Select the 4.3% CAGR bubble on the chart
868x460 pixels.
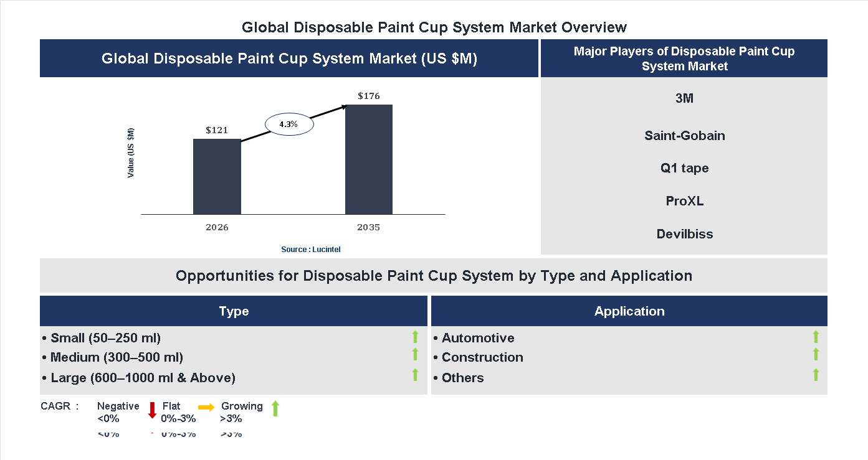click(289, 124)
